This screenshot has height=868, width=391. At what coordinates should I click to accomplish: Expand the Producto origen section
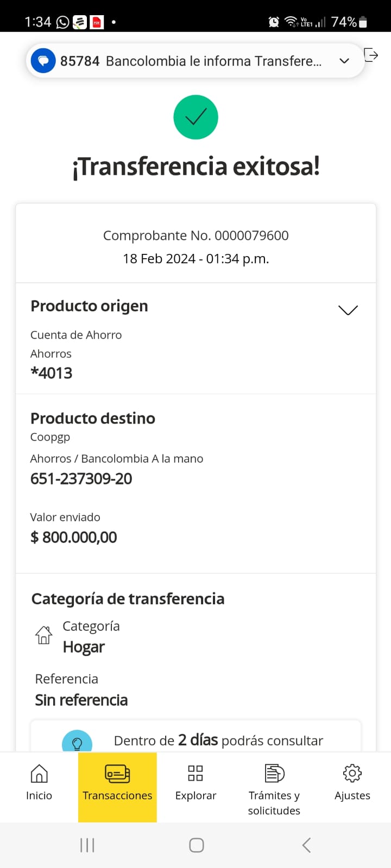pyautogui.click(x=348, y=310)
